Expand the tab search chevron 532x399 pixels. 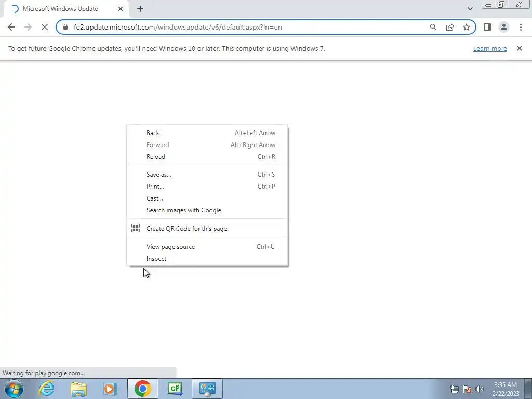click(x=470, y=9)
